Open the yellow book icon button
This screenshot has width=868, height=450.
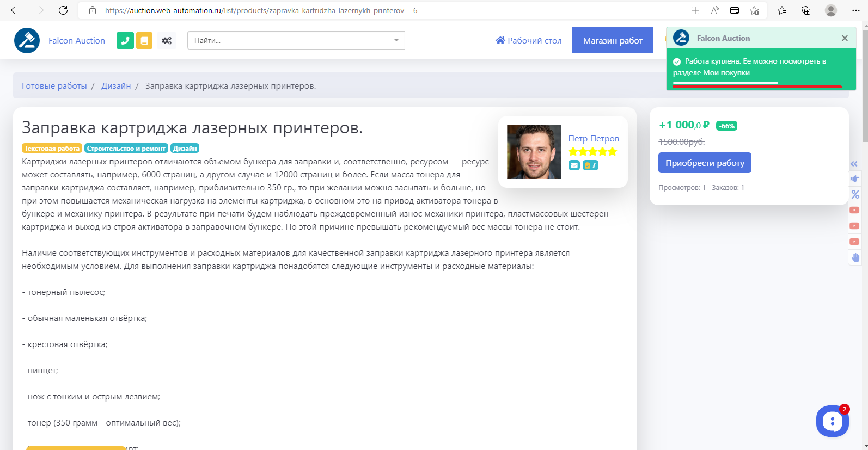(x=144, y=41)
